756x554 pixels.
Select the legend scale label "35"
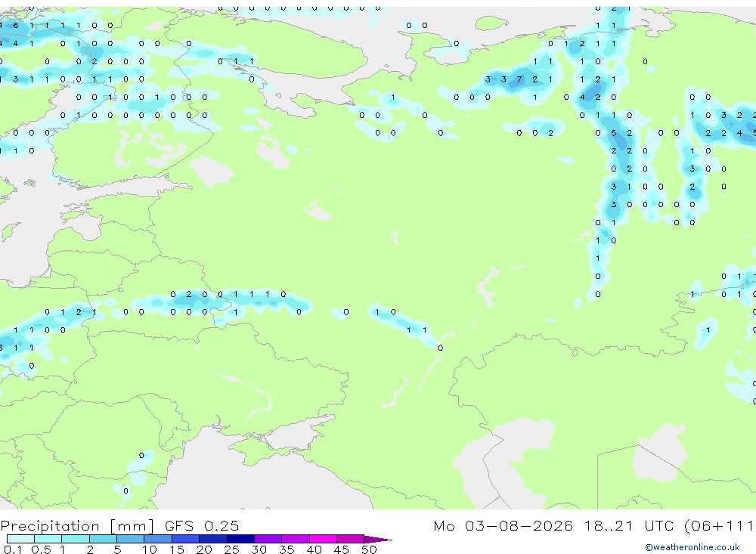point(287,549)
